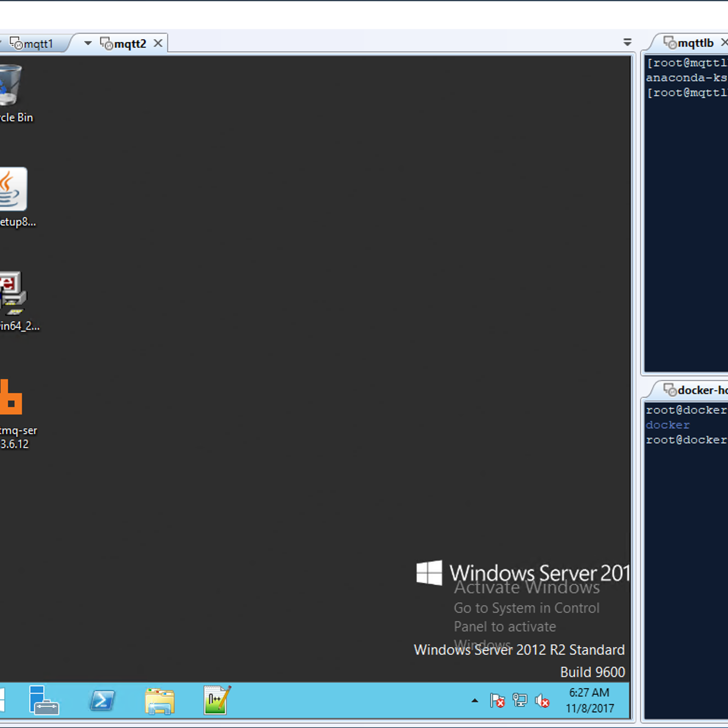Viewport: 728px width, 728px height.
Task: Click the docker-host tab session icon
Action: pos(670,390)
